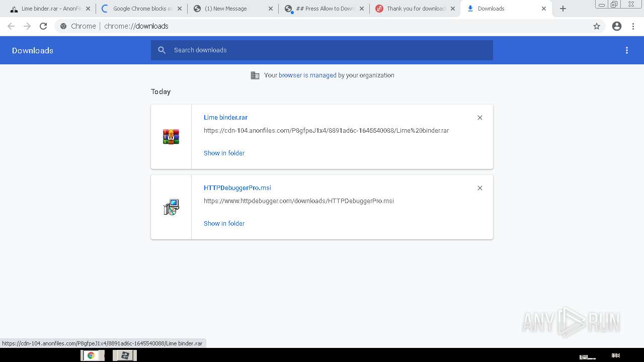Click the Search downloads field
The width and height of the screenshot is (644, 362).
click(x=322, y=50)
